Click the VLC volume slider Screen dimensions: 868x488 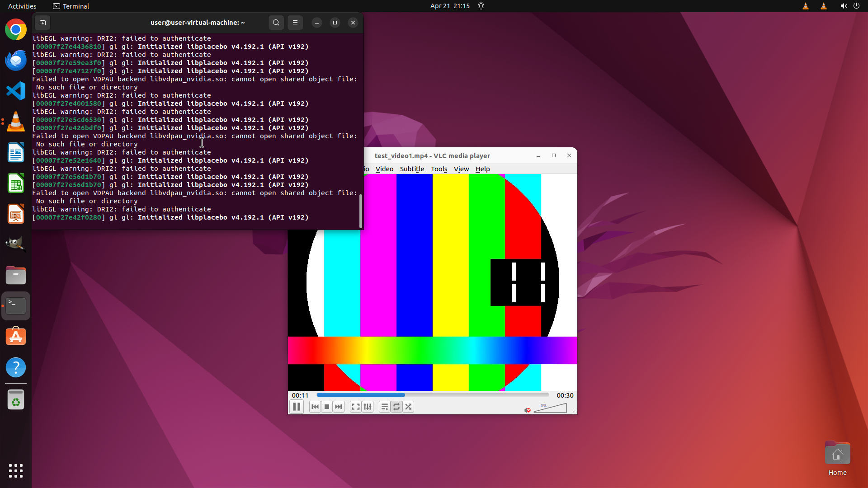[x=551, y=408]
